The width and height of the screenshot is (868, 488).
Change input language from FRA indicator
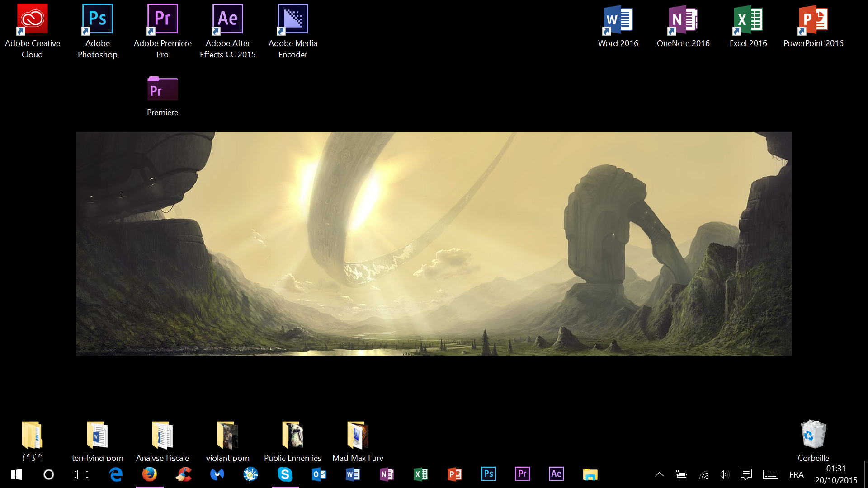click(797, 475)
